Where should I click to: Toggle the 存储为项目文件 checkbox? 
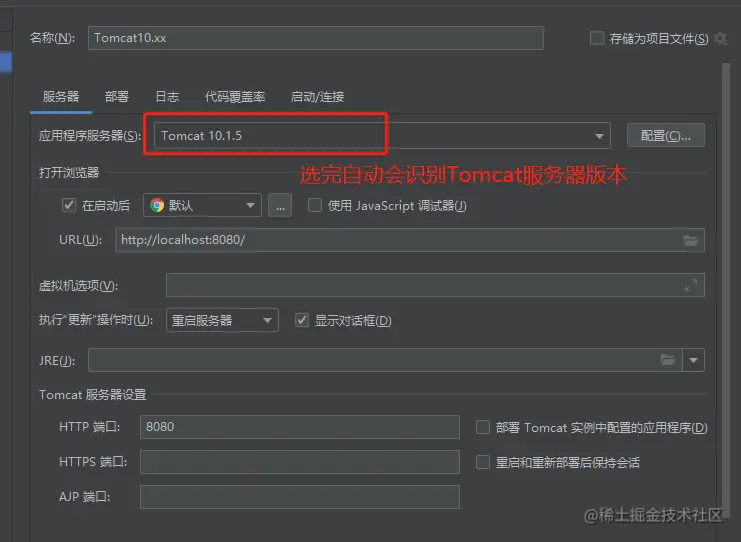tap(597, 38)
